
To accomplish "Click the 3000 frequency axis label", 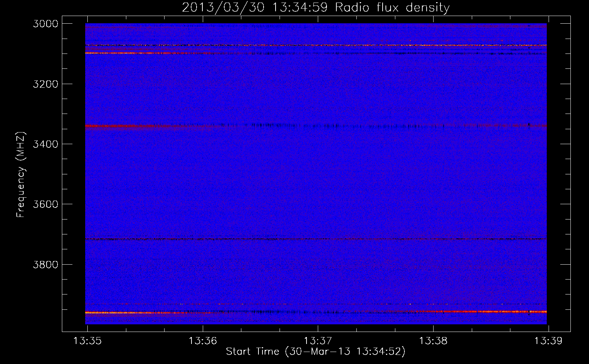I will [46, 24].
